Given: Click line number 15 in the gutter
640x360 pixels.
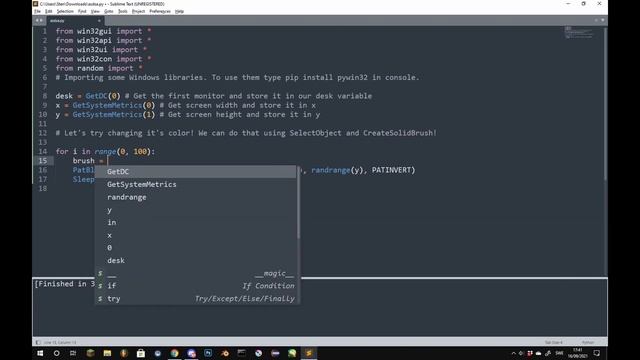Looking at the screenshot, I should coord(43,160).
